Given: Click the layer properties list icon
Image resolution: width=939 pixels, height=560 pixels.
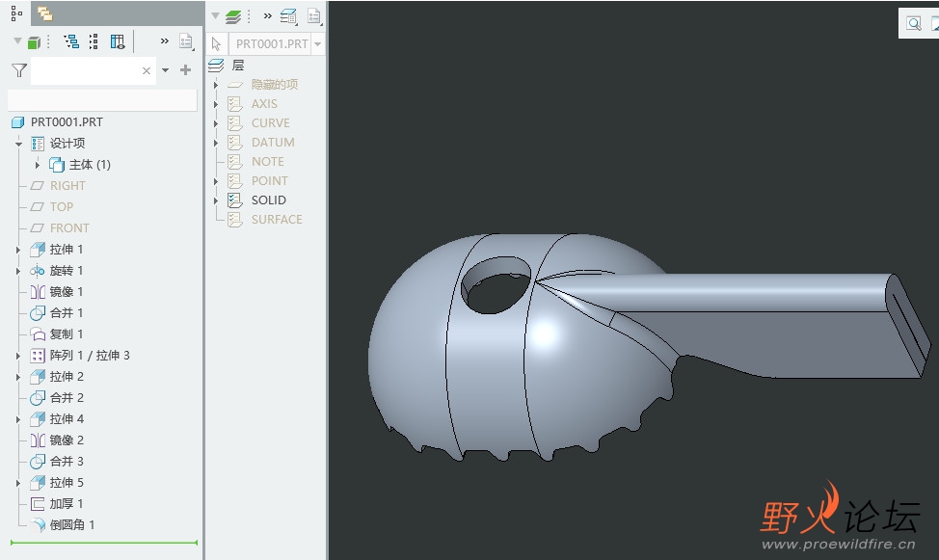Looking at the screenshot, I should pos(288,16).
